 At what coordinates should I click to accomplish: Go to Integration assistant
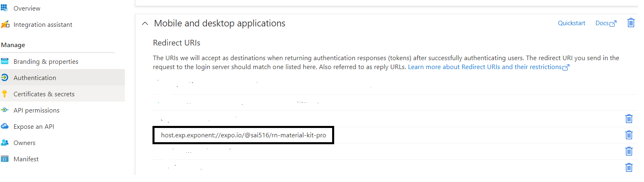click(x=43, y=25)
